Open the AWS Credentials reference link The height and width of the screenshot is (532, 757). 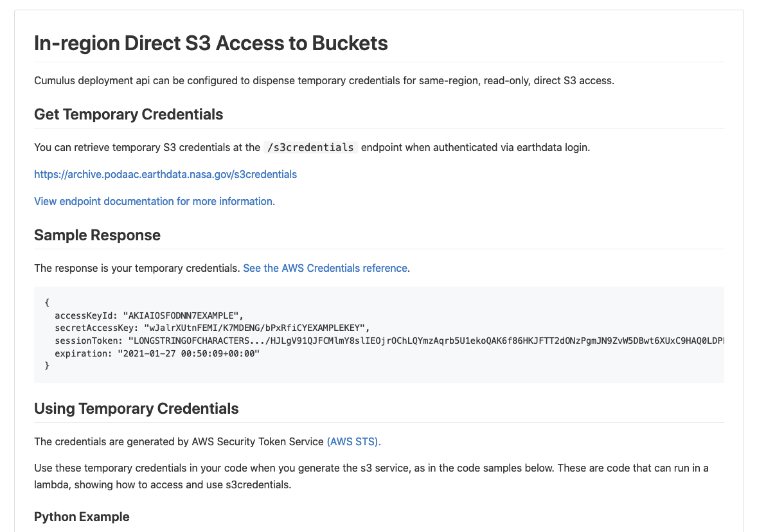pos(325,268)
